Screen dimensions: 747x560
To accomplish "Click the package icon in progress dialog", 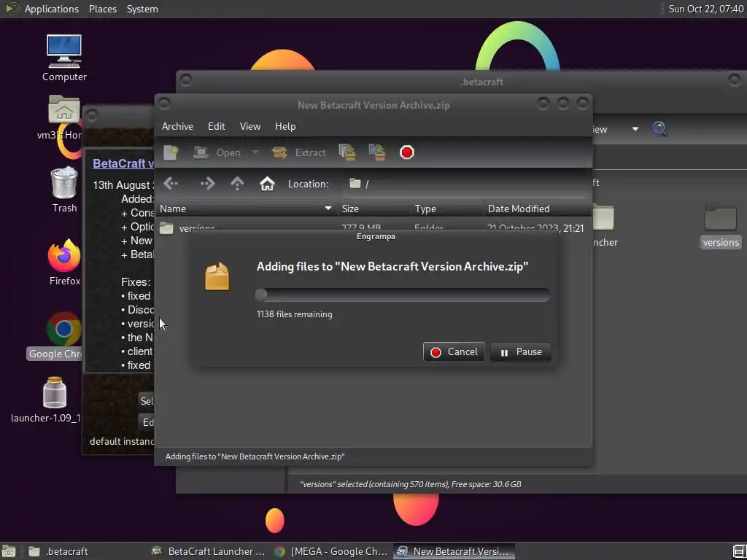I will [x=217, y=276].
